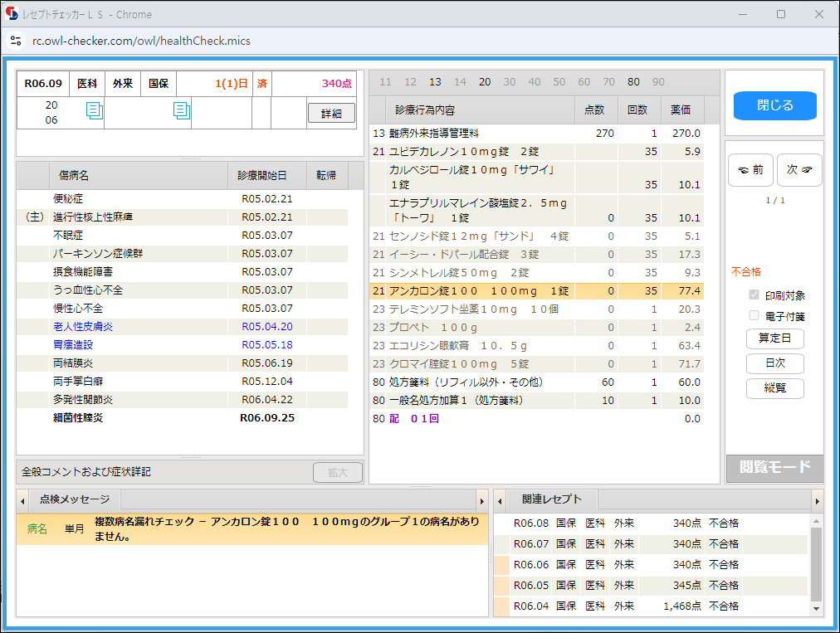This screenshot has height=633, width=840.
Task: Open the R06.06 related receipt row
Action: click(651, 565)
